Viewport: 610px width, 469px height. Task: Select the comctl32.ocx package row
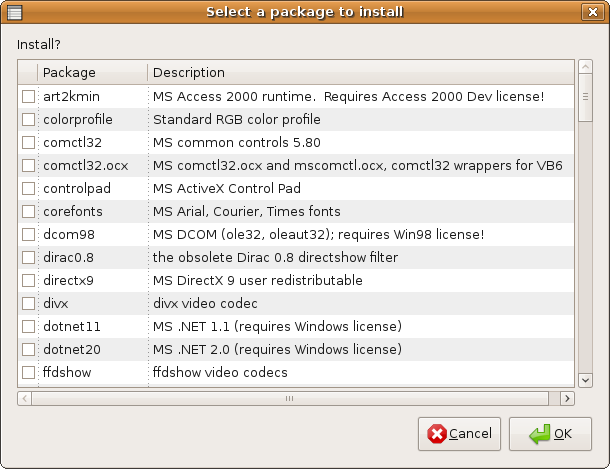[296, 166]
